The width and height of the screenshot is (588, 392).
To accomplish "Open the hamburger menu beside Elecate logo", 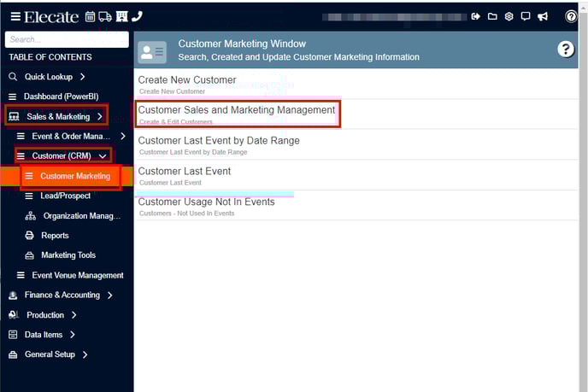I will [x=15, y=16].
